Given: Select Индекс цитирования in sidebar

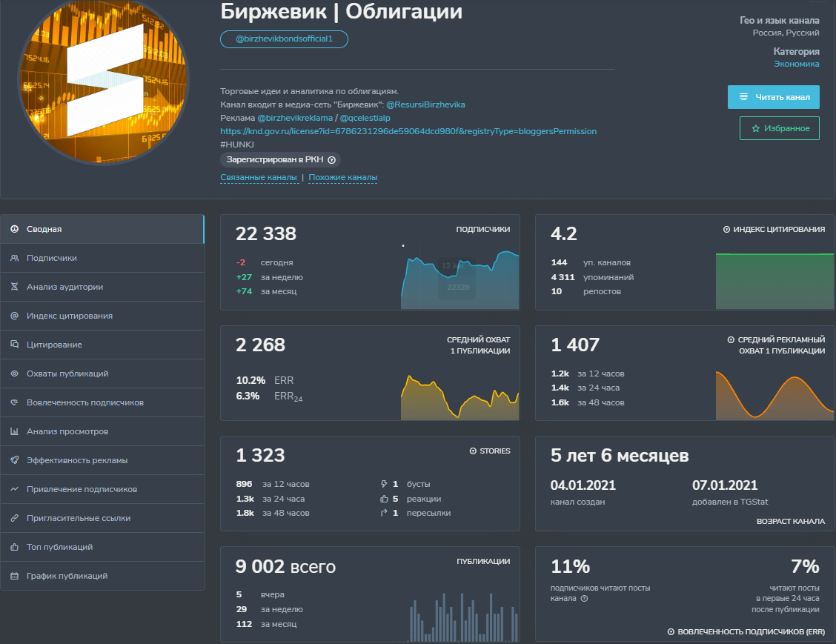Looking at the screenshot, I should click(102, 316).
